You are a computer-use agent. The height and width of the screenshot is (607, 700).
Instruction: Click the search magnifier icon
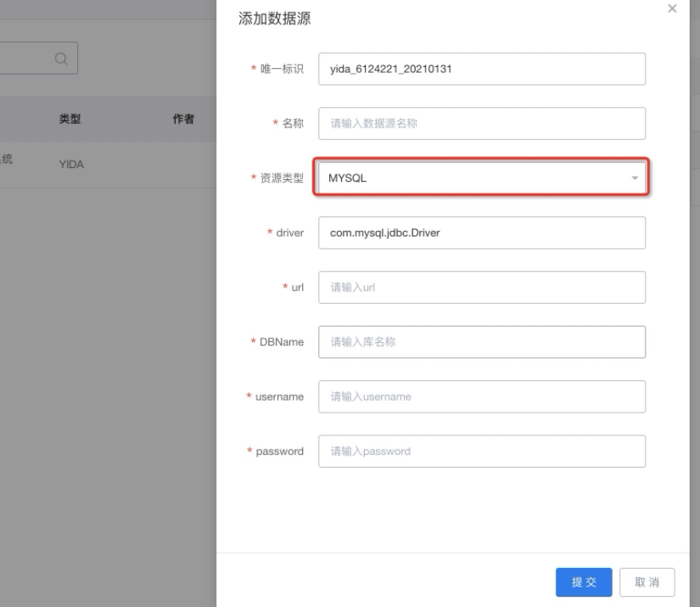tap(61, 59)
